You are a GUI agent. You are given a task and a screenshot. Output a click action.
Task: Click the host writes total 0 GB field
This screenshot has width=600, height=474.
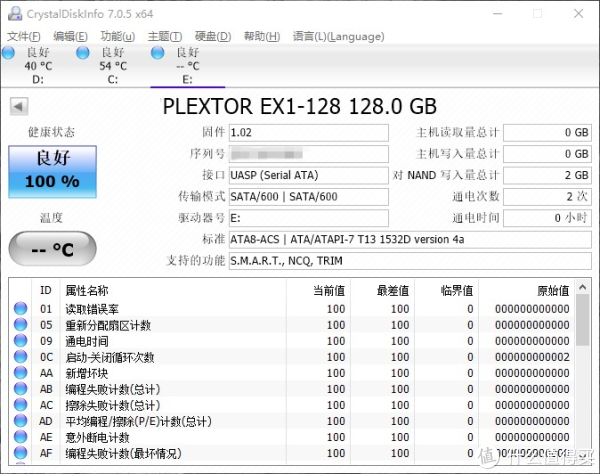pos(547,154)
